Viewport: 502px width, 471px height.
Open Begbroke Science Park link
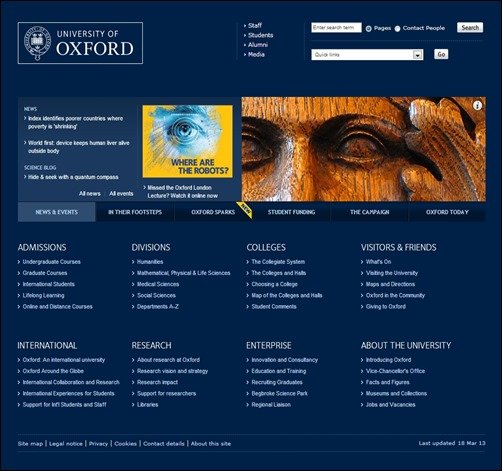click(x=280, y=393)
